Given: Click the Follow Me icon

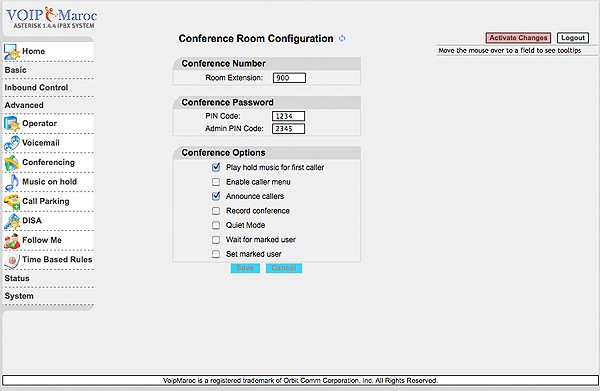Looking at the screenshot, I should click(11, 241).
